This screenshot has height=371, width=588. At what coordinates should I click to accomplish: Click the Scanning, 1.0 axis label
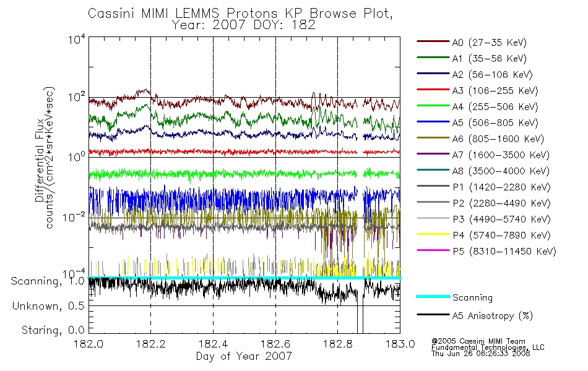tap(48, 281)
